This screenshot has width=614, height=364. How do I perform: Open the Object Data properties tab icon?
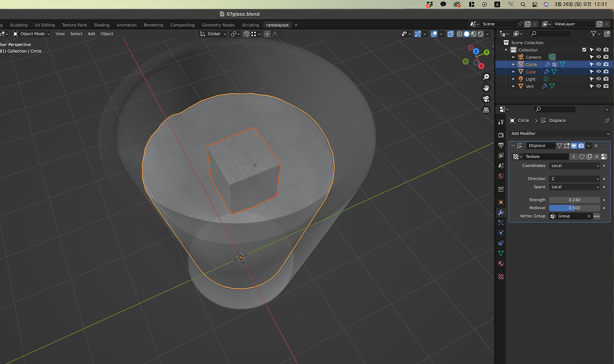pos(501,253)
